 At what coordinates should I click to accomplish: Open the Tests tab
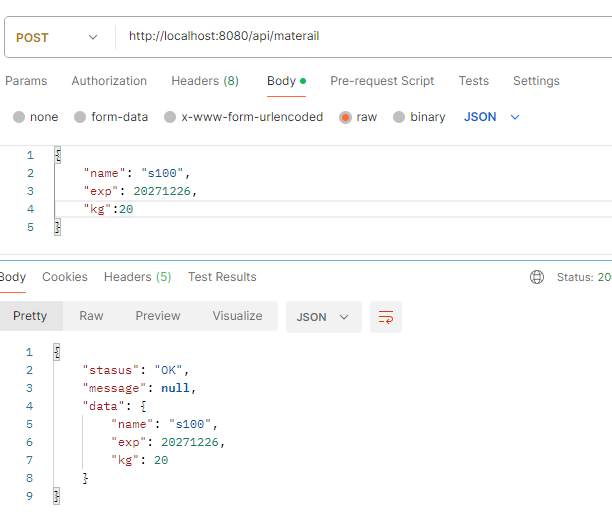tap(473, 81)
